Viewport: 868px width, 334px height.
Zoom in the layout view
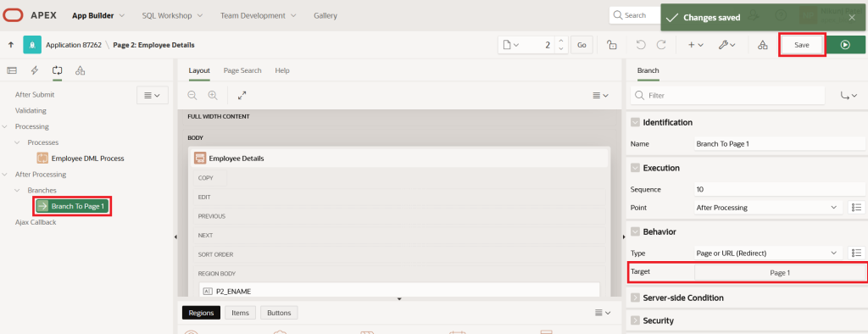coord(213,95)
